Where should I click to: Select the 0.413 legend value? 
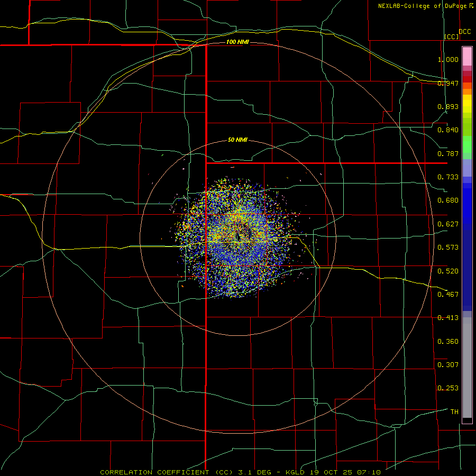[448, 318]
